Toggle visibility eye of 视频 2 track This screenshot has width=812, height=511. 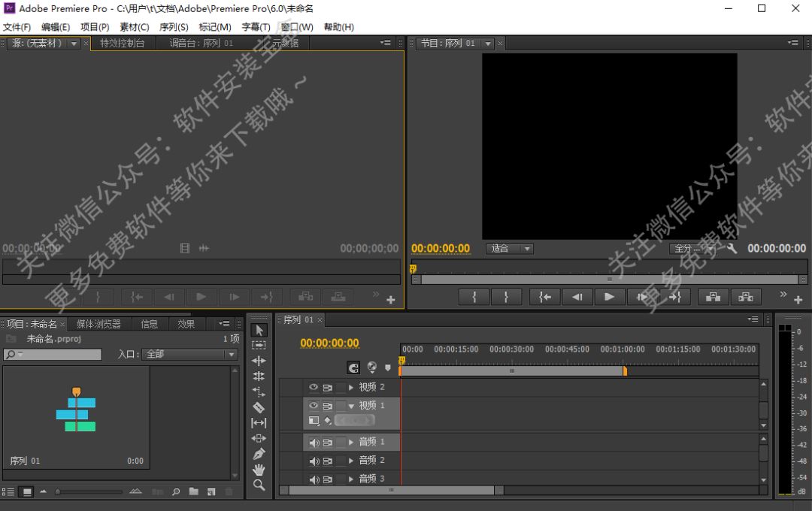314,387
